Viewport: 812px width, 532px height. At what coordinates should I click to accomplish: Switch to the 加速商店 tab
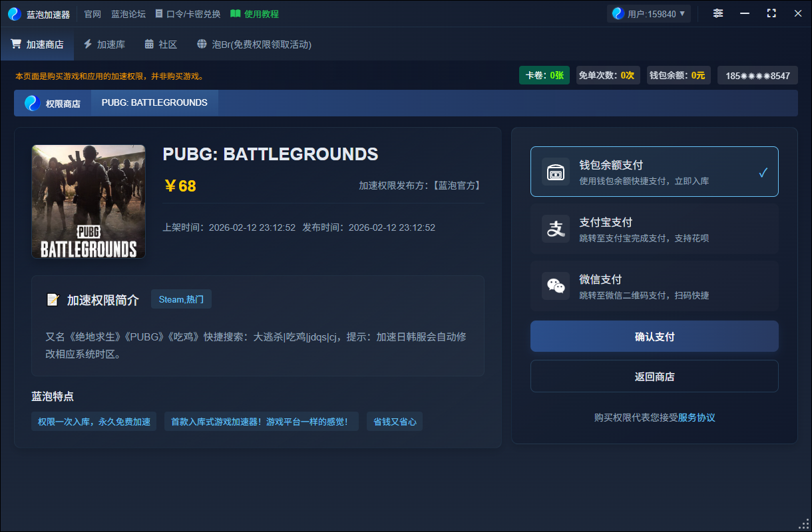click(x=37, y=44)
